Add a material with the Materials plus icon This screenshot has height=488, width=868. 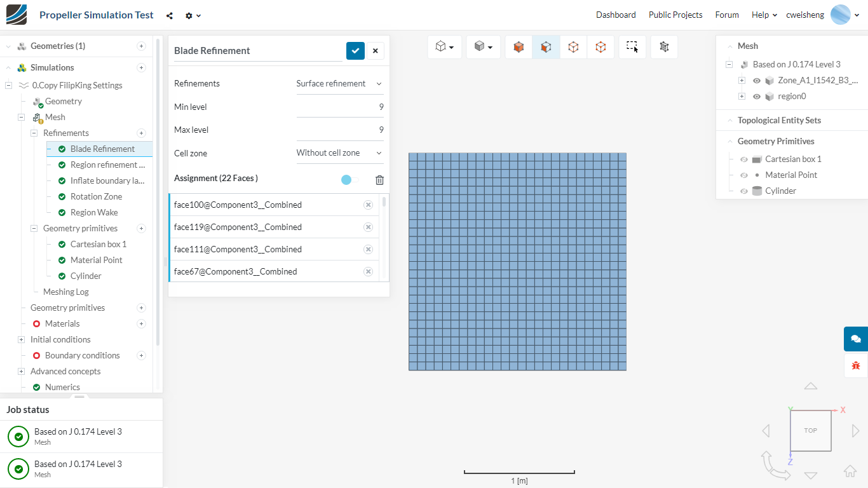point(141,323)
